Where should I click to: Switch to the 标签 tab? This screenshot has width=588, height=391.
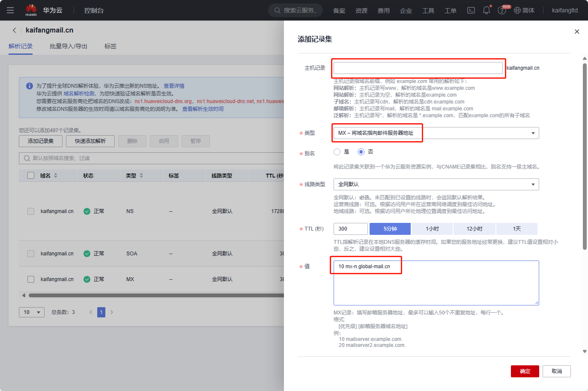click(110, 46)
